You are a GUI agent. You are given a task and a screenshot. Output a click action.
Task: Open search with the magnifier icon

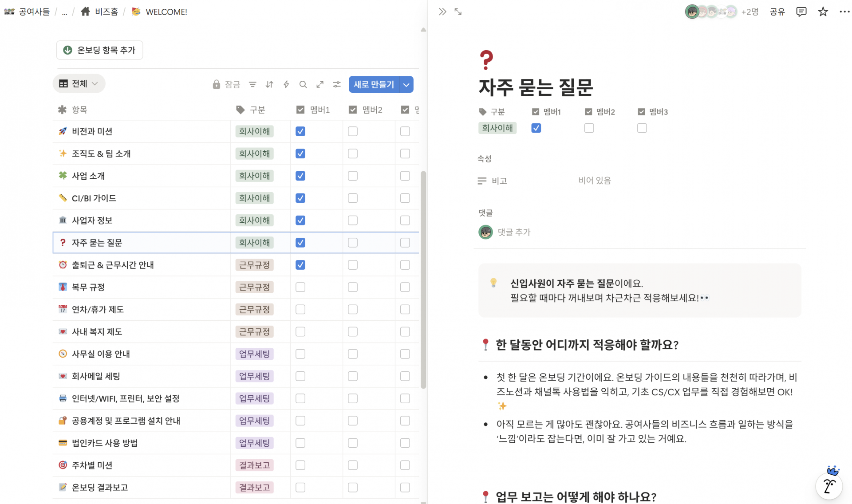(x=303, y=84)
